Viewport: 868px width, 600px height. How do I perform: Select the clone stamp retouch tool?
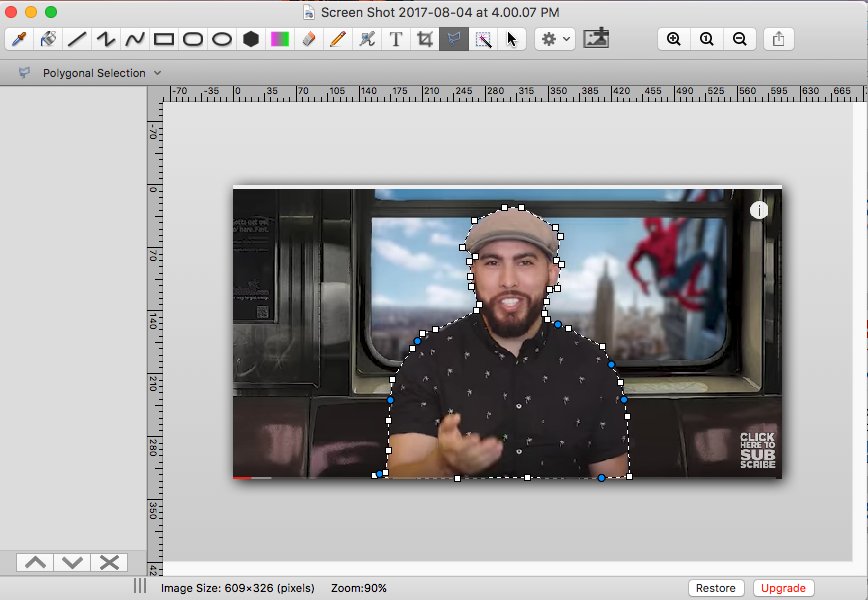(x=366, y=39)
